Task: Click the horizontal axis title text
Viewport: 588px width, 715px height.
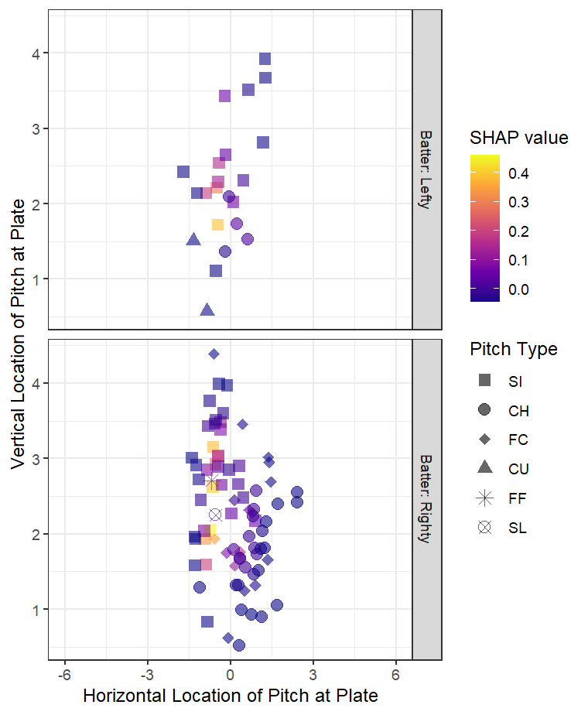Action: 230,695
